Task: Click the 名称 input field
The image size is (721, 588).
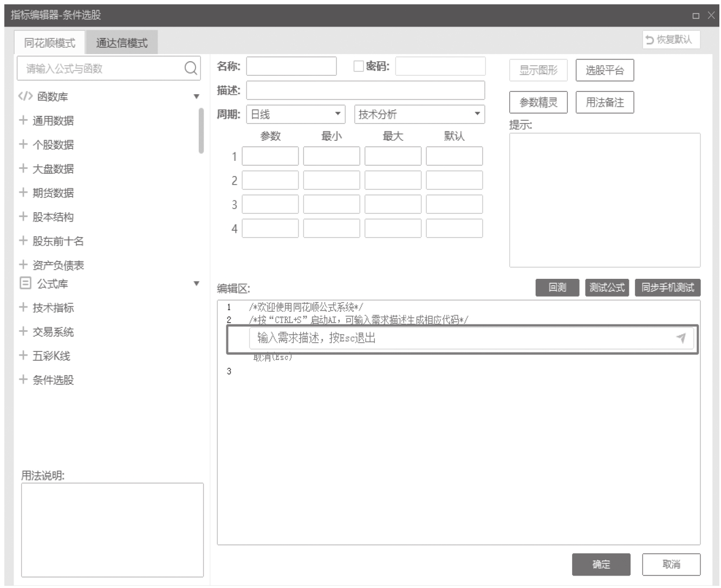Action: [x=291, y=66]
